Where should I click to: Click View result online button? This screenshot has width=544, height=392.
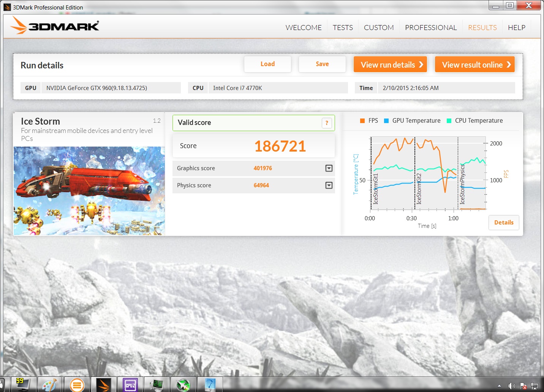(475, 65)
